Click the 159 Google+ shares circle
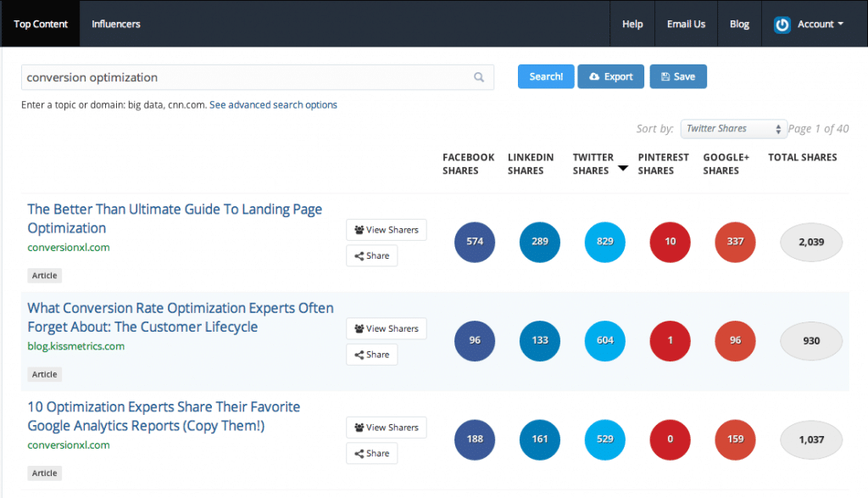 [x=735, y=439]
